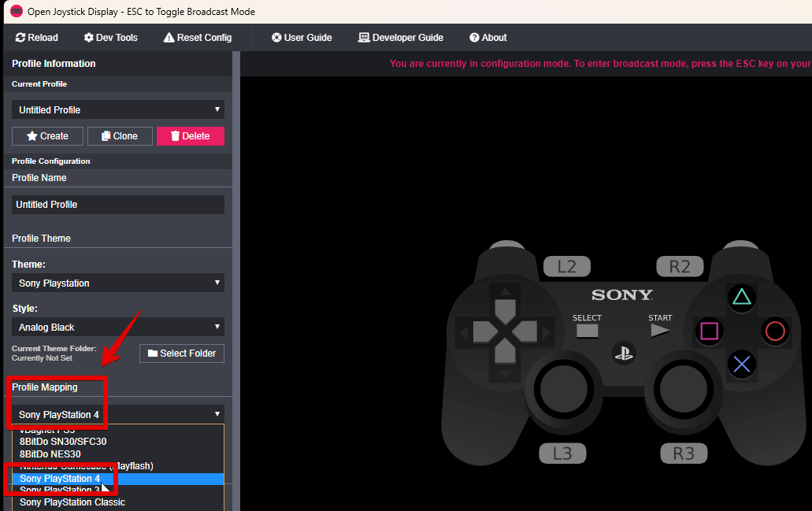Click the R2 trigger on the controller
The image size is (812, 511).
[x=680, y=267]
